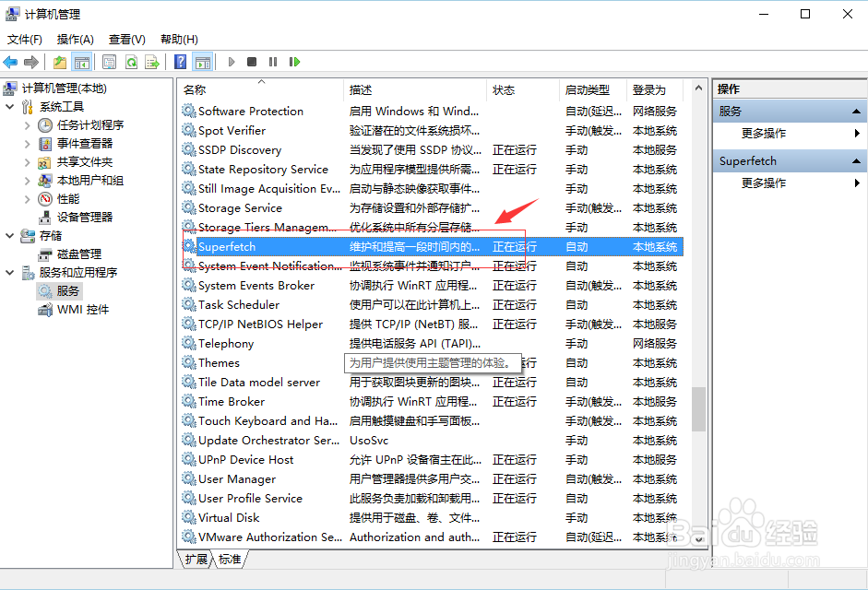Viewport: 868px width, 590px height.
Task: Restart the service with the restart icon
Action: (x=296, y=62)
